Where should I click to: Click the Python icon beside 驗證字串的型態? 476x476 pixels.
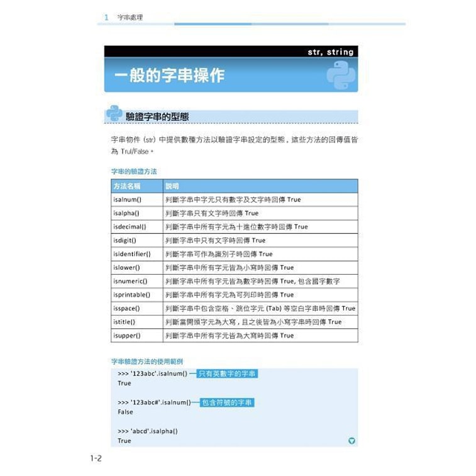click(114, 113)
